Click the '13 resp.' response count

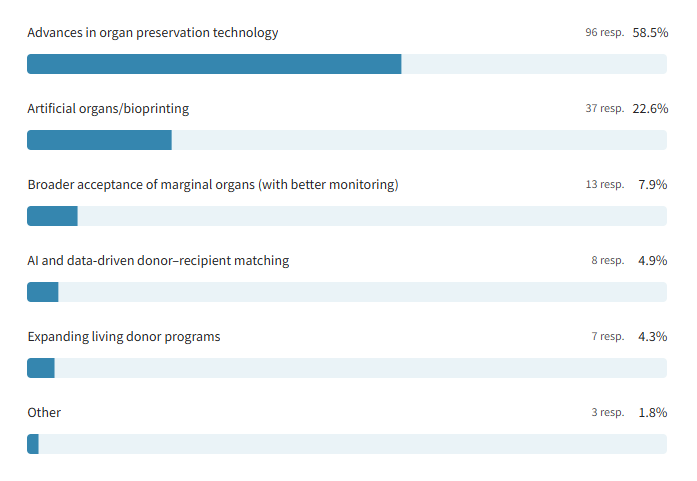pyautogui.click(x=605, y=185)
